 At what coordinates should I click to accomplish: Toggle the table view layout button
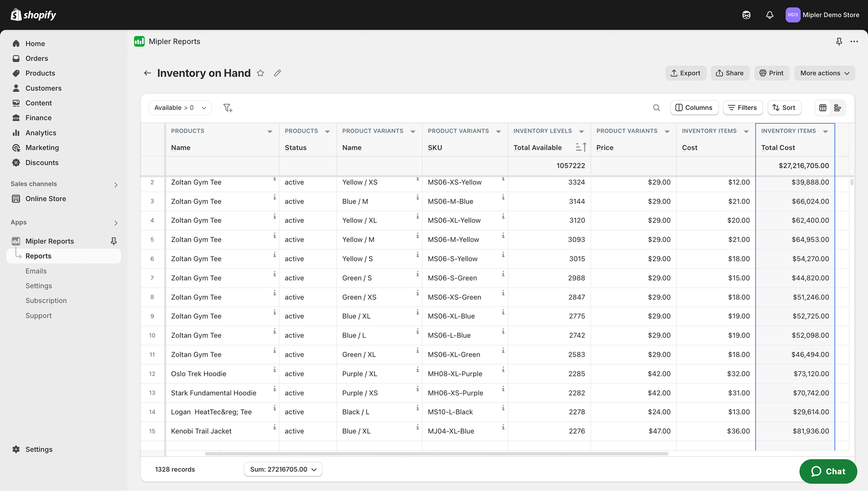pos(822,107)
